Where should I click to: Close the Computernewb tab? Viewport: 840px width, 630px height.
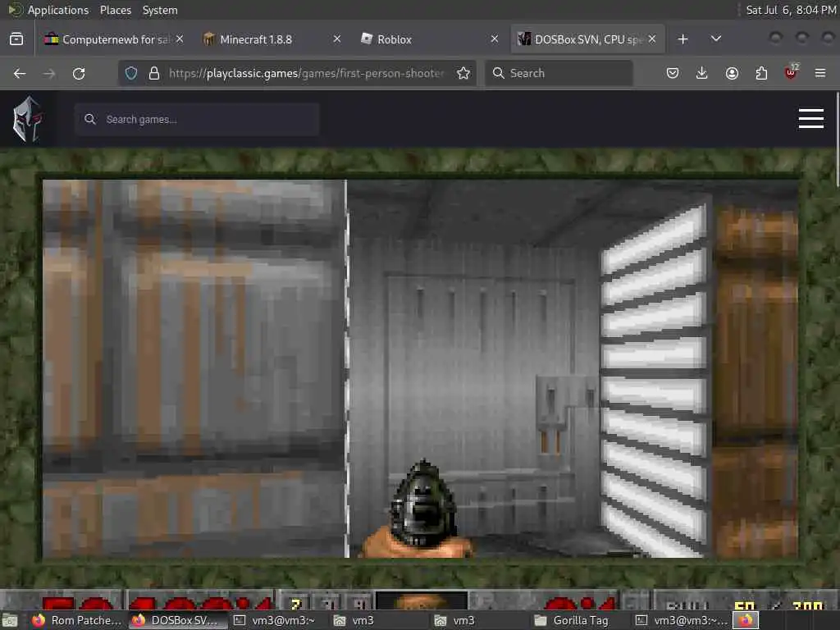tap(180, 39)
